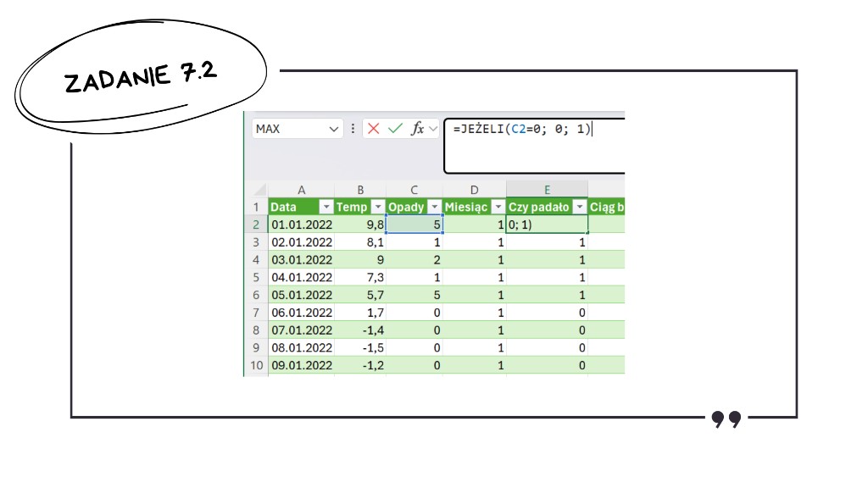Image resolution: width=868 pixels, height=488 pixels.
Task: Select row 5 header
Action: click(256, 277)
